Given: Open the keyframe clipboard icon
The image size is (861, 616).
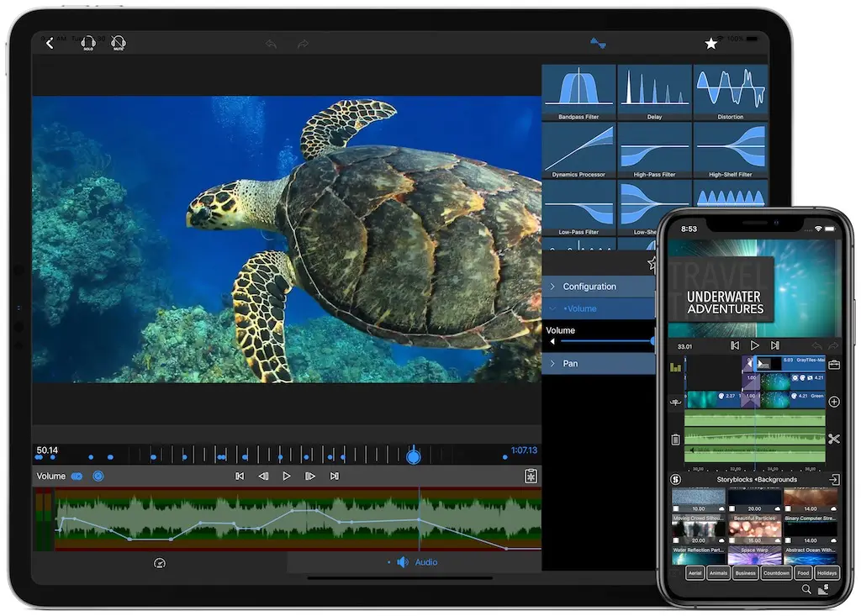Looking at the screenshot, I should pyautogui.click(x=531, y=476).
